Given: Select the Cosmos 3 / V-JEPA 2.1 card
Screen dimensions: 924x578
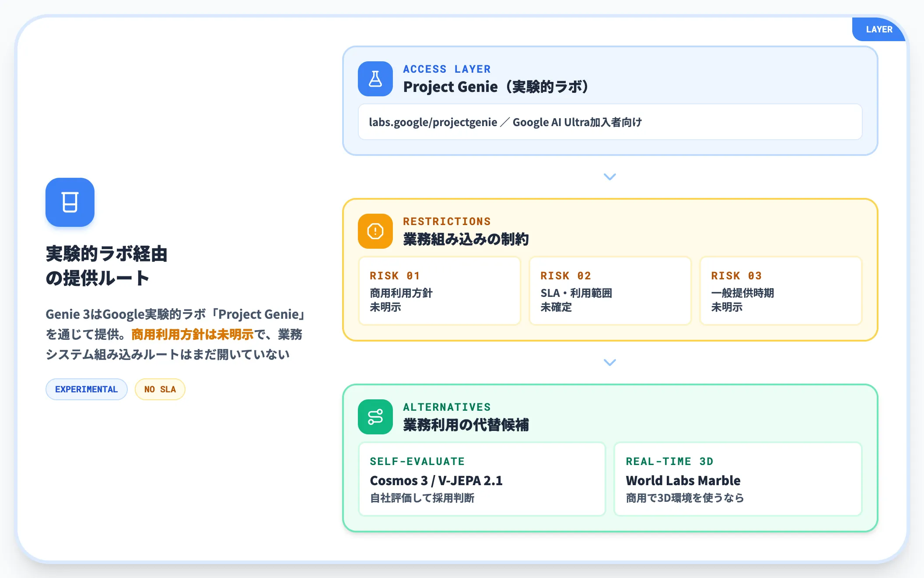Looking at the screenshot, I should click(x=482, y=479).
